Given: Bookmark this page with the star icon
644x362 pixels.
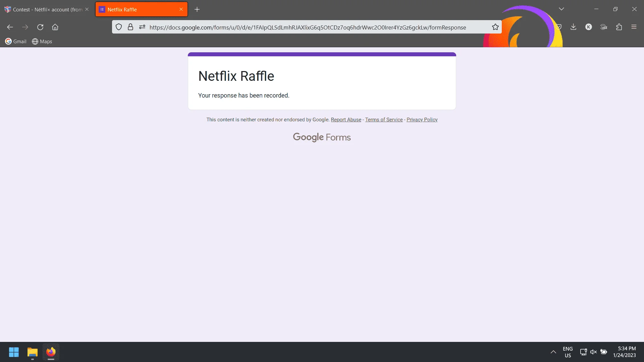Looking at the screenshot, I should click(x=495, y=27).
